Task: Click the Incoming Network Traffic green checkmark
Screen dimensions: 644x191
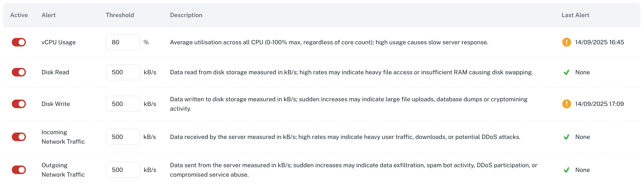Action: pyautogui.click(x=566, y=137)
